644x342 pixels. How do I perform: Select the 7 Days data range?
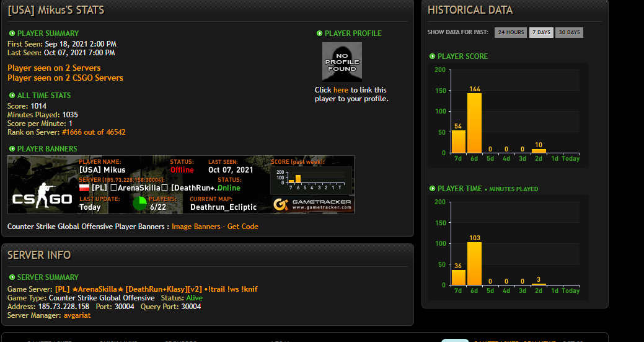point(541,32)
